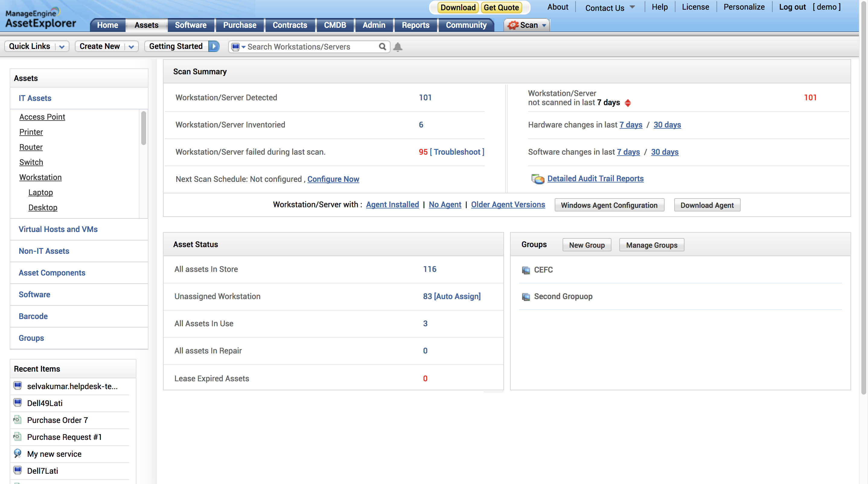Image resolution: width=868 pixels, height=484 pixels.
Task: Switch to the CMDB tab
Action: tap(335, 25)
